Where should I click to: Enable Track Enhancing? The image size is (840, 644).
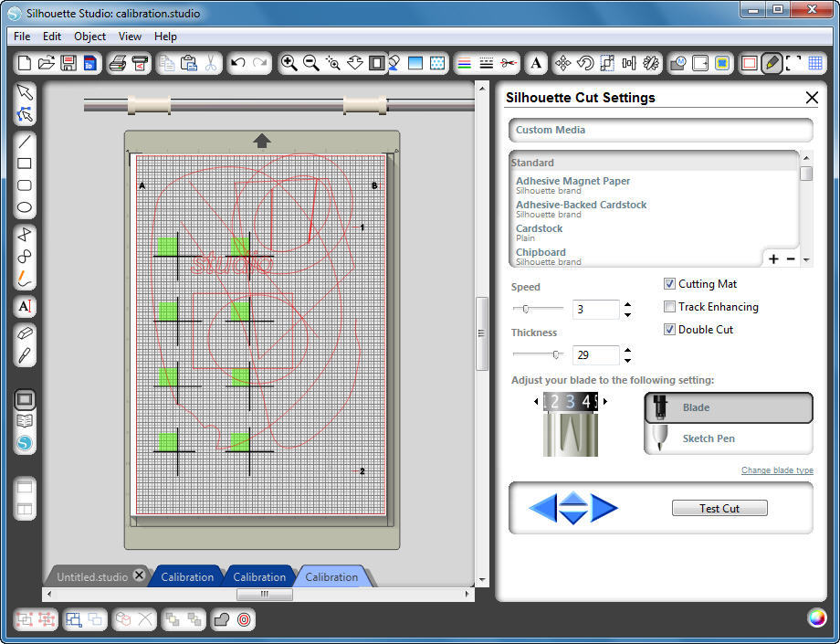click(670, 307)
